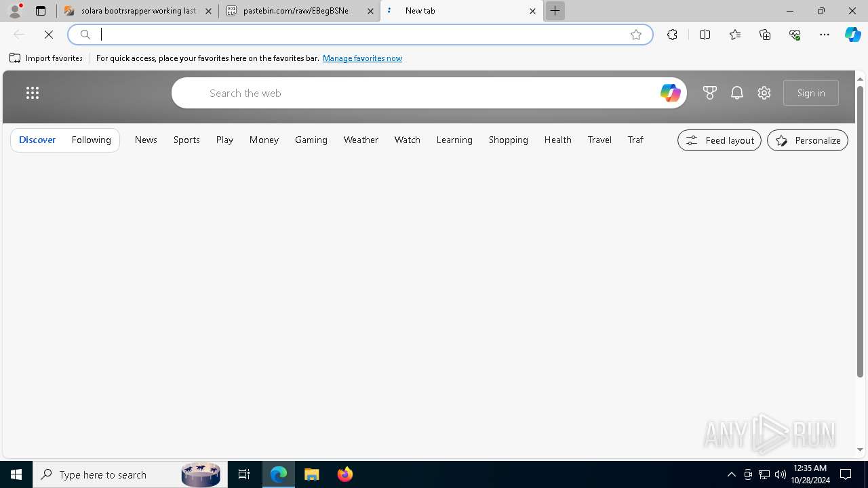Screen dimensions: 868x488
Task: Open the Collections icon
Action: (765, 35)
